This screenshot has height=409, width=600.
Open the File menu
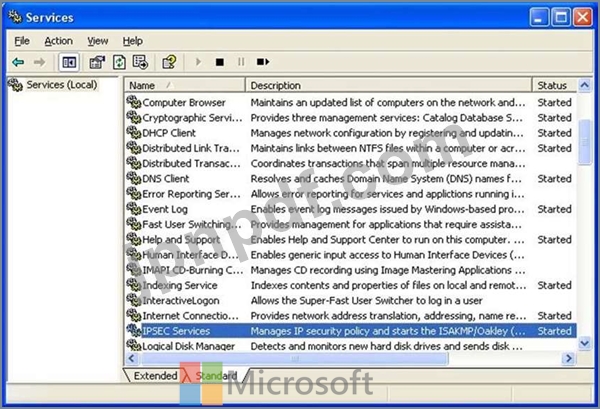[22, 41]
